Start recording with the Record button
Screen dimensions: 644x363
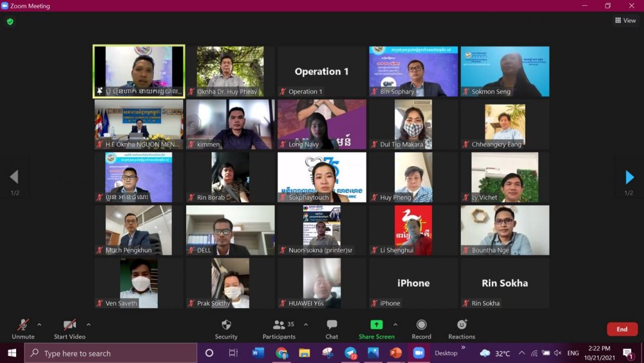[421, 326]
